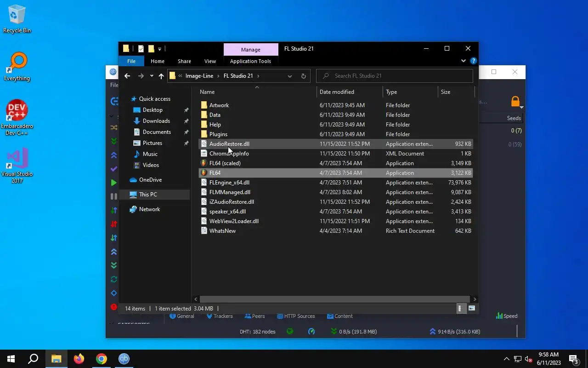588x368 pixels.
Task: Select the AudioRestore.dll file
Action: click(x=336, y=144)
